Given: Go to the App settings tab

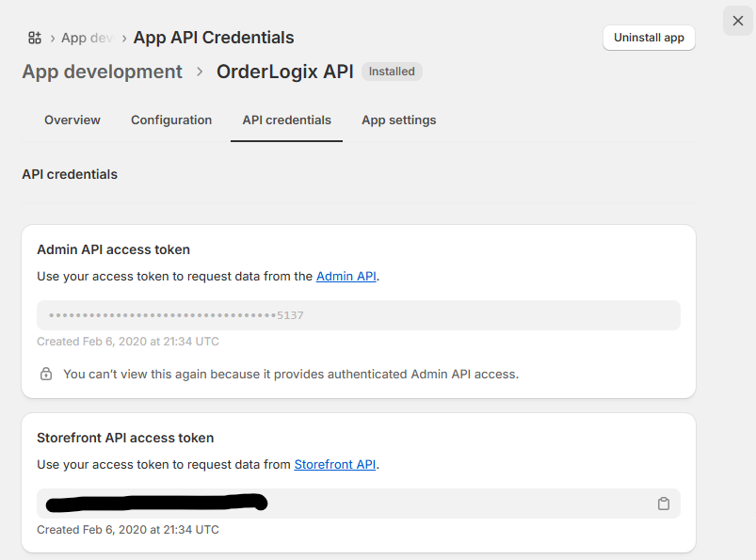Looking at the screenshot, I should pyautogui.click(x=398, y=120).
